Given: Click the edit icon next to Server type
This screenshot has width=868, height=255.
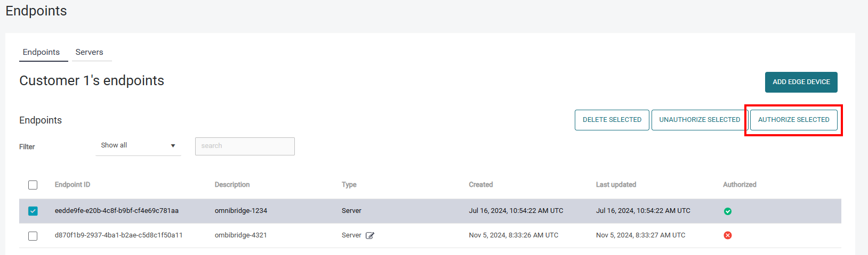Looking at the screenshot, I should (370, 235).
